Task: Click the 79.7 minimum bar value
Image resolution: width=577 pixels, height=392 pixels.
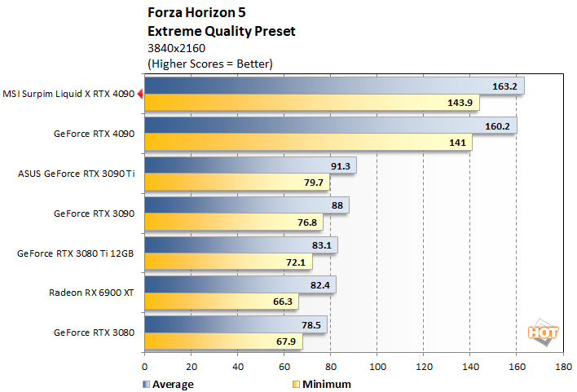Action: coord(314,183)
